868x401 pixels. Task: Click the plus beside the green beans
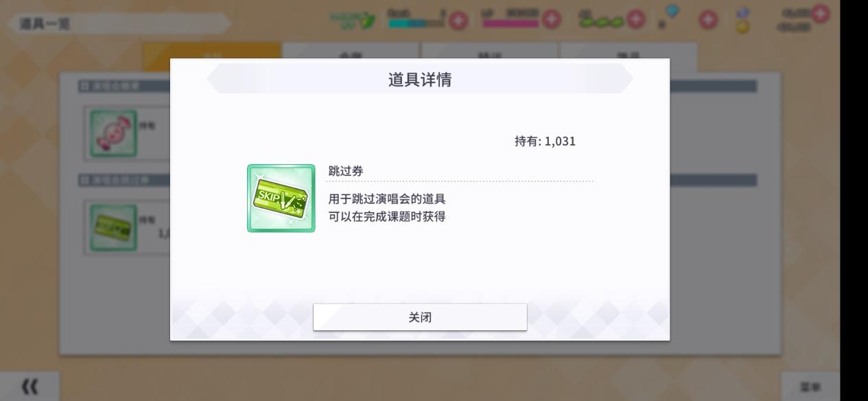tap(636, 20)
